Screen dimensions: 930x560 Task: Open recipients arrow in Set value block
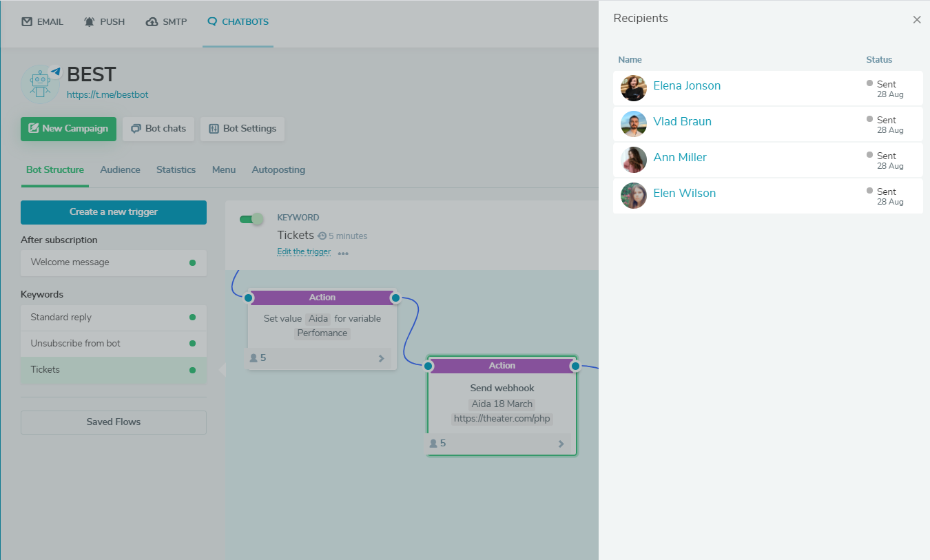click(382, 358)
